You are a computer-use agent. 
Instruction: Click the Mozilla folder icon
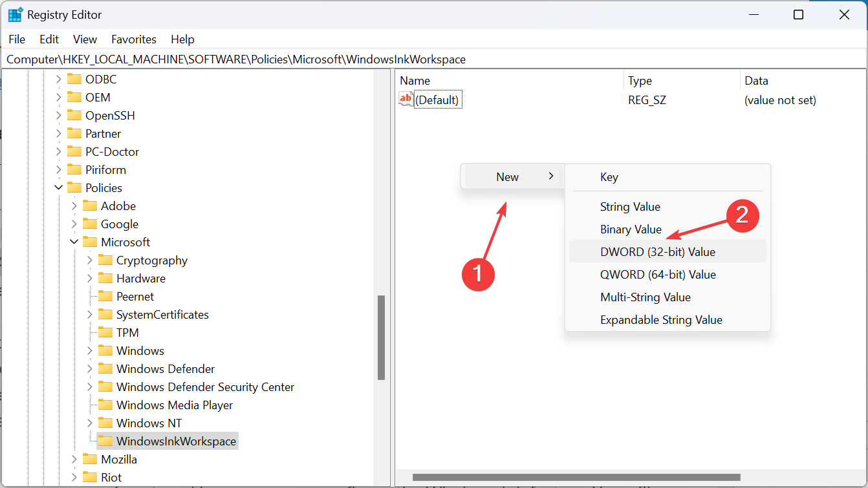tap(90, 460)
